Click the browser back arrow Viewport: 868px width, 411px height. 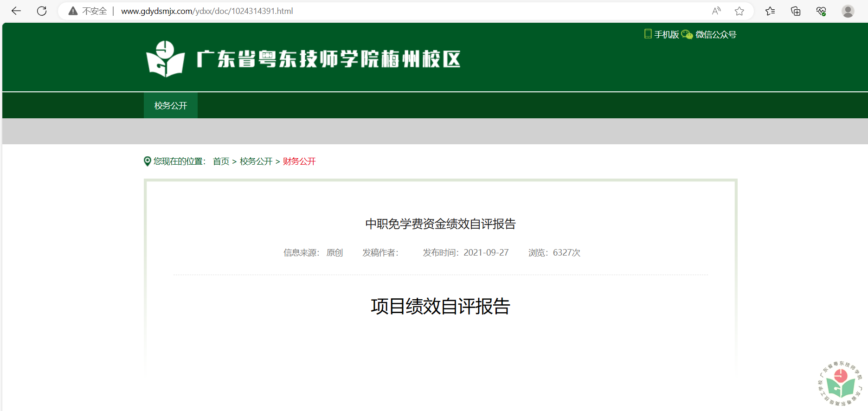click(16, 11)
